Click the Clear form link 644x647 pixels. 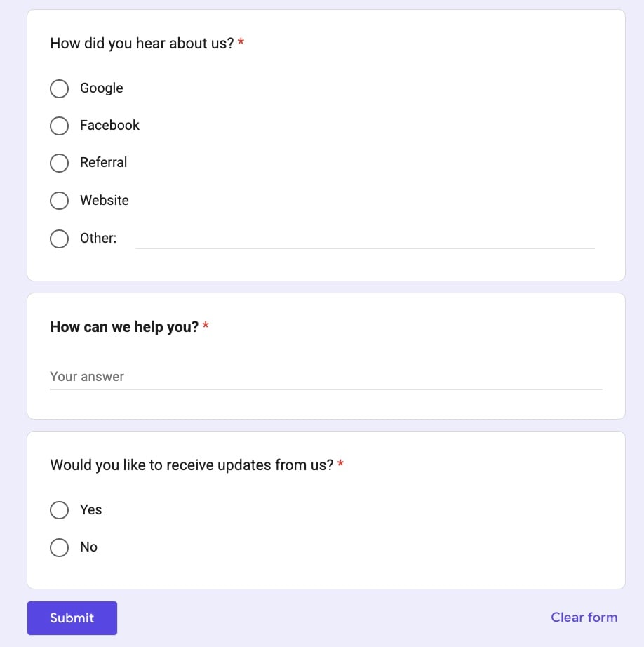(584, 618)
